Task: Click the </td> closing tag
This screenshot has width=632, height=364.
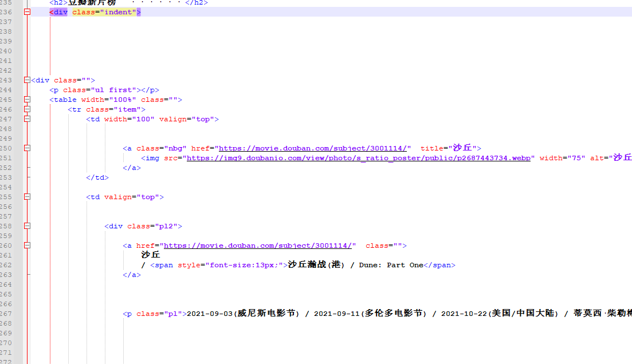Action: 97,177
